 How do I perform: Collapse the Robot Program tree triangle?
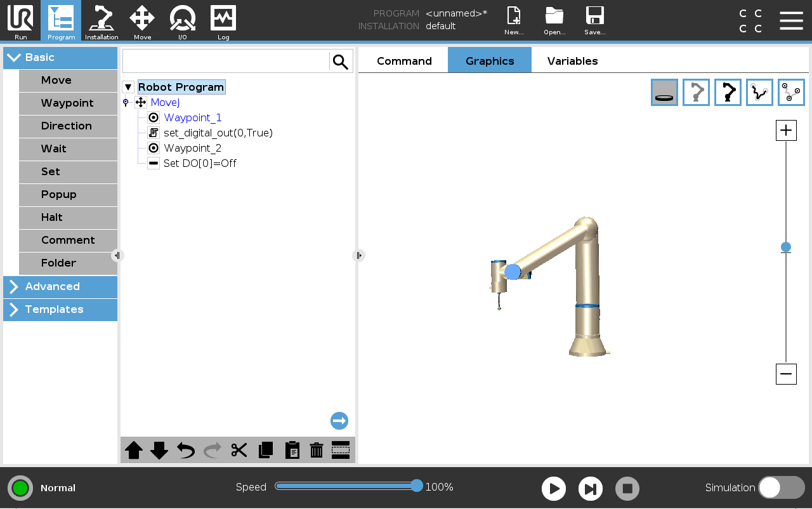coord(128,87)
